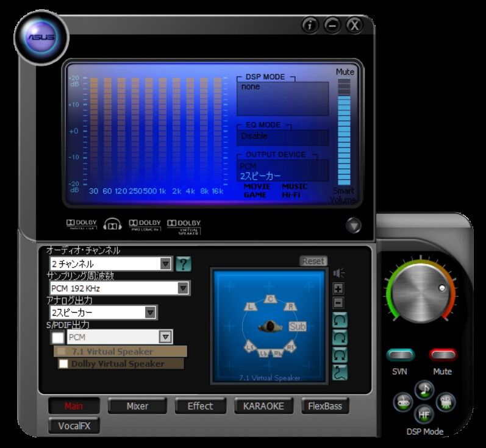Collapse panel with round down-arrow button
This screenshot has height=448, width=486.
353,226
